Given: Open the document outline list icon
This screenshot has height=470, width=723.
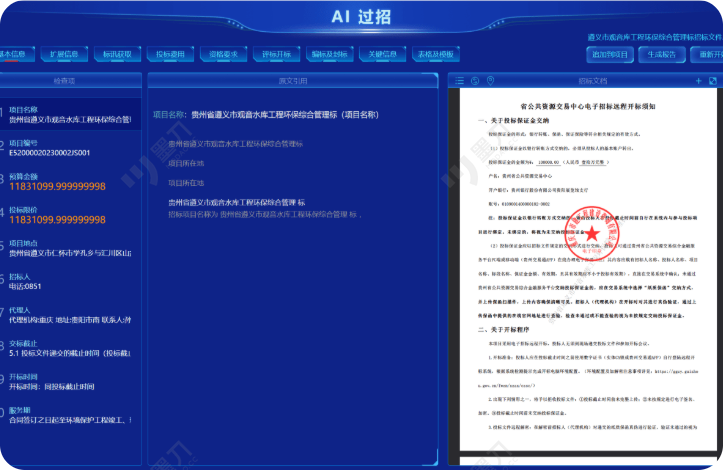Looking at the screenshot, I should 459,81.
